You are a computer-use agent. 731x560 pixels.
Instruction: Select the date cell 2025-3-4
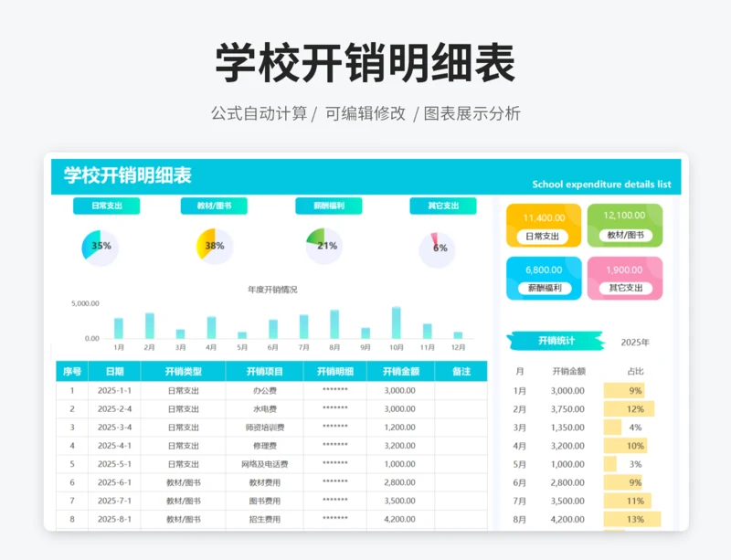tap(115, 428)
